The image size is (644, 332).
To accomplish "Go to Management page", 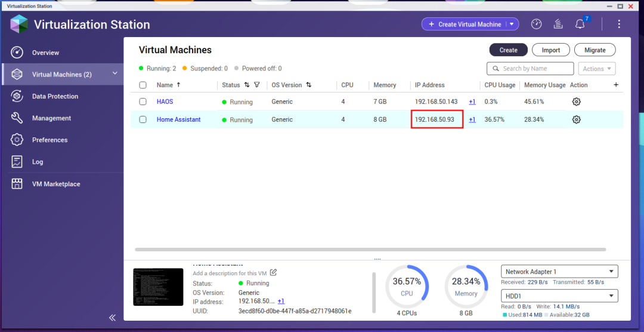I will coord(61,118).
